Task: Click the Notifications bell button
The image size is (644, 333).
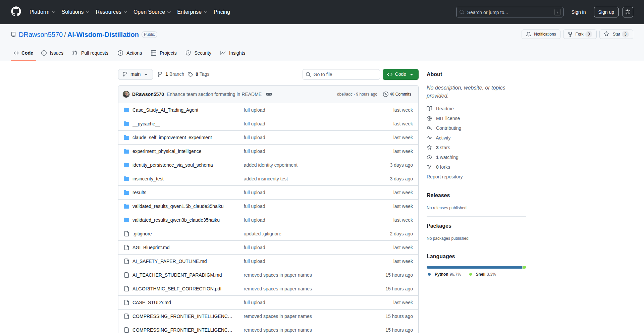Action: pyautogui.click(x=541, y=34)
